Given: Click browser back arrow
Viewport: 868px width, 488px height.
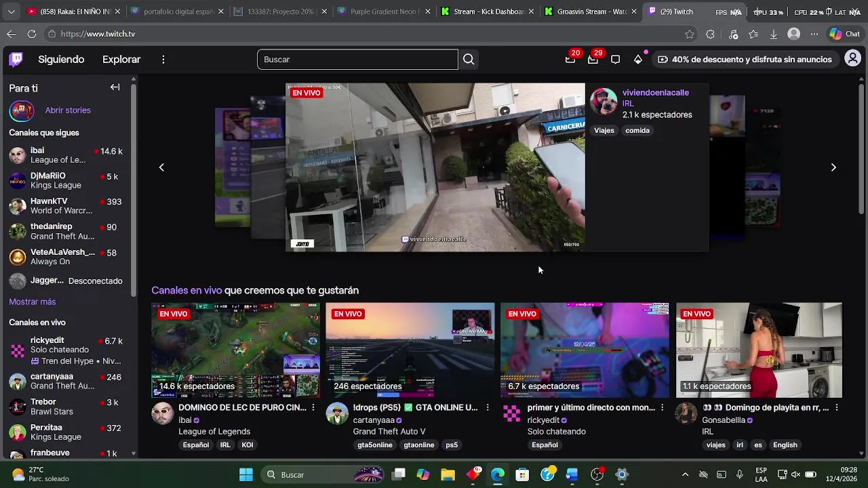Looking at the screenshot, I should (12, 34).
